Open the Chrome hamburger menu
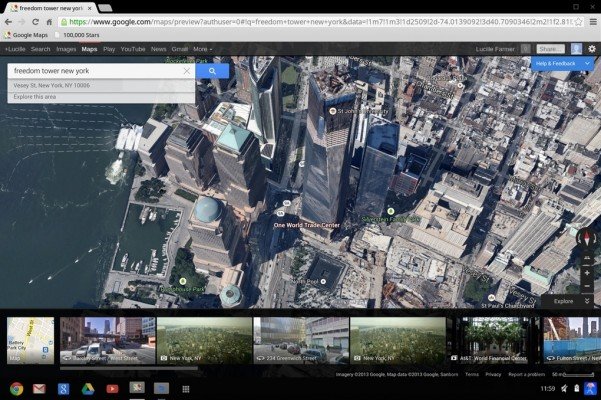 click(593, 22)
